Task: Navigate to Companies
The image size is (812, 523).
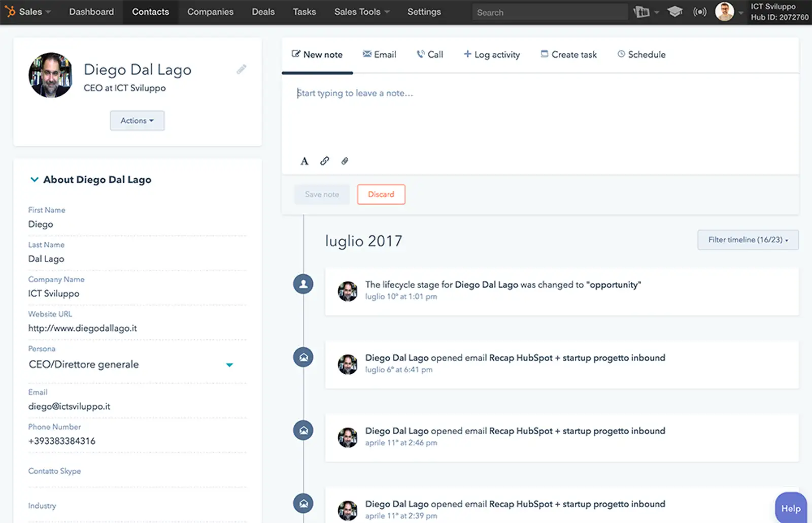Action: 210,12
